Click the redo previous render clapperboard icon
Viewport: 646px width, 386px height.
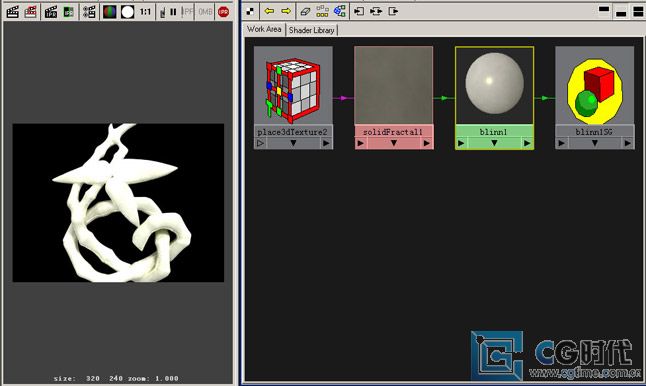12,12
